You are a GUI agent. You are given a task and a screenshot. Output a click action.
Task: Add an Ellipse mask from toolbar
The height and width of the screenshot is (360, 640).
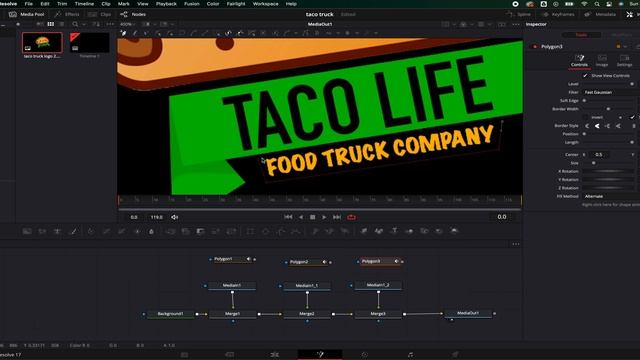266,231
